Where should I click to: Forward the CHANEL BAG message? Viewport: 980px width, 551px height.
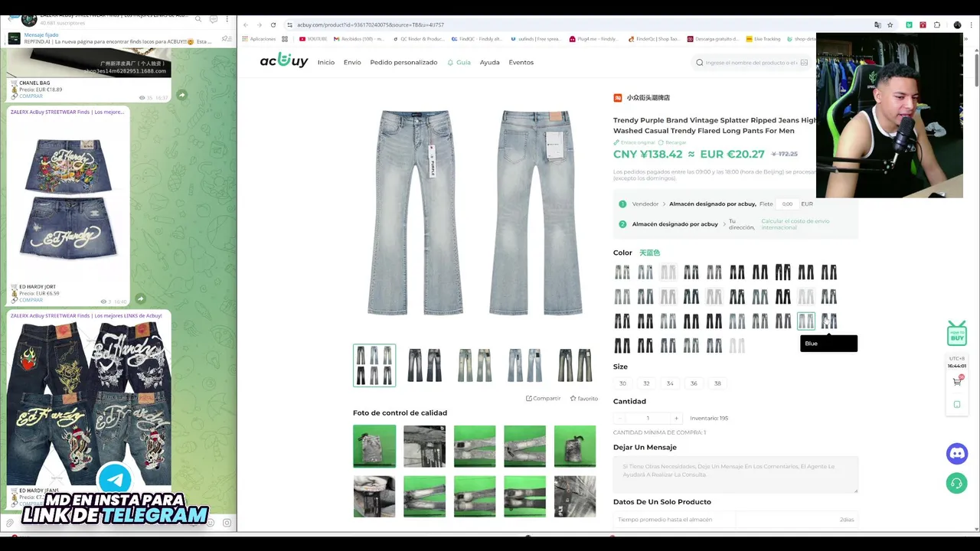coord(181,95)
